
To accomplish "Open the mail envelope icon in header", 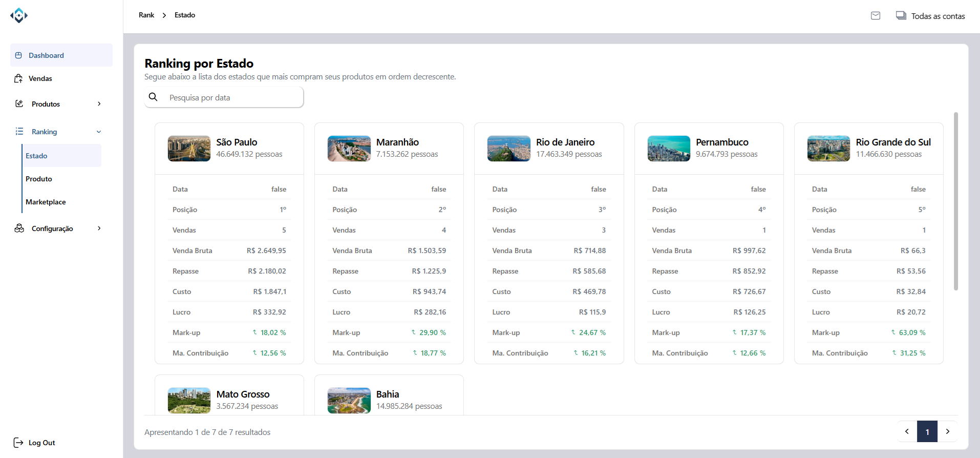I will 876,16.
